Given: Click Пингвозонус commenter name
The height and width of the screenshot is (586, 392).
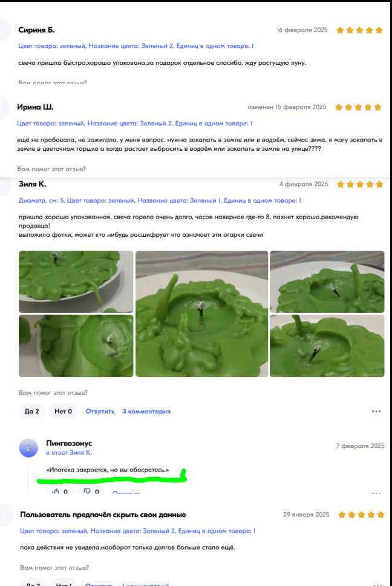Looking at the screenshot, I should (69, 443).
